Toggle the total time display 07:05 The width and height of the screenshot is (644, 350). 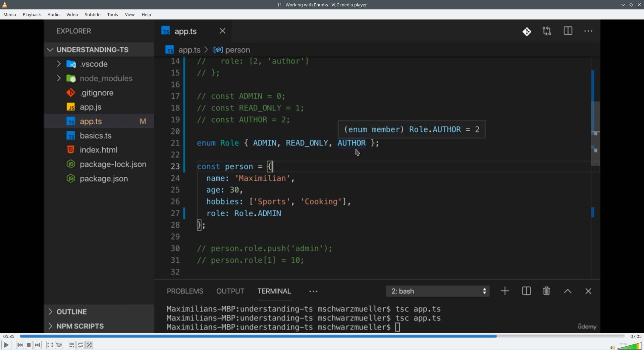point(636,336)
